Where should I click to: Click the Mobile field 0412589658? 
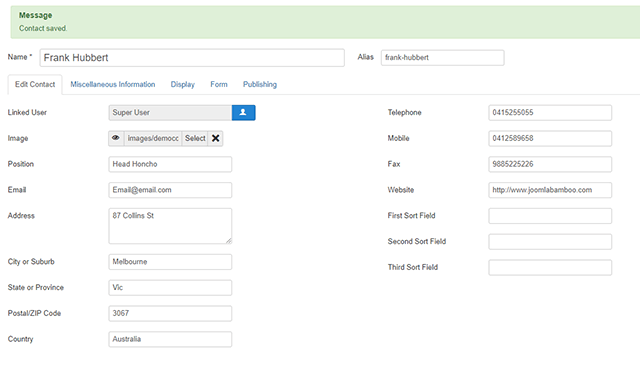[x=550, y=138]
